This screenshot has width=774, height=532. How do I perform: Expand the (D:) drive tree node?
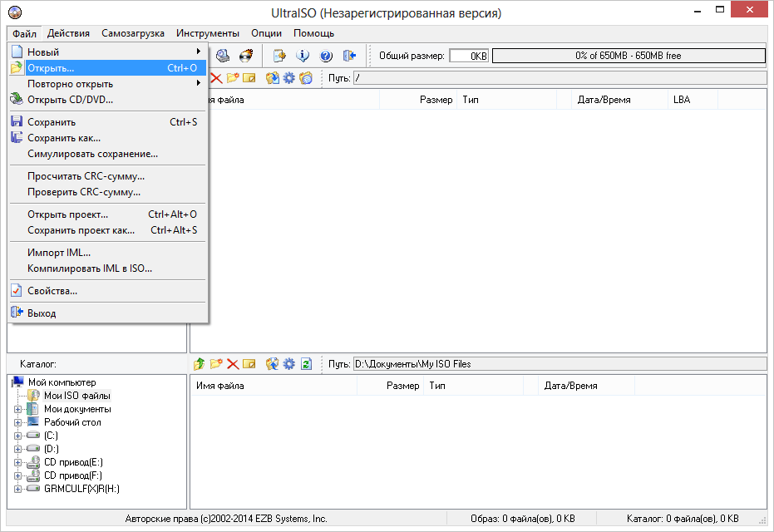[x=17, y=449]
